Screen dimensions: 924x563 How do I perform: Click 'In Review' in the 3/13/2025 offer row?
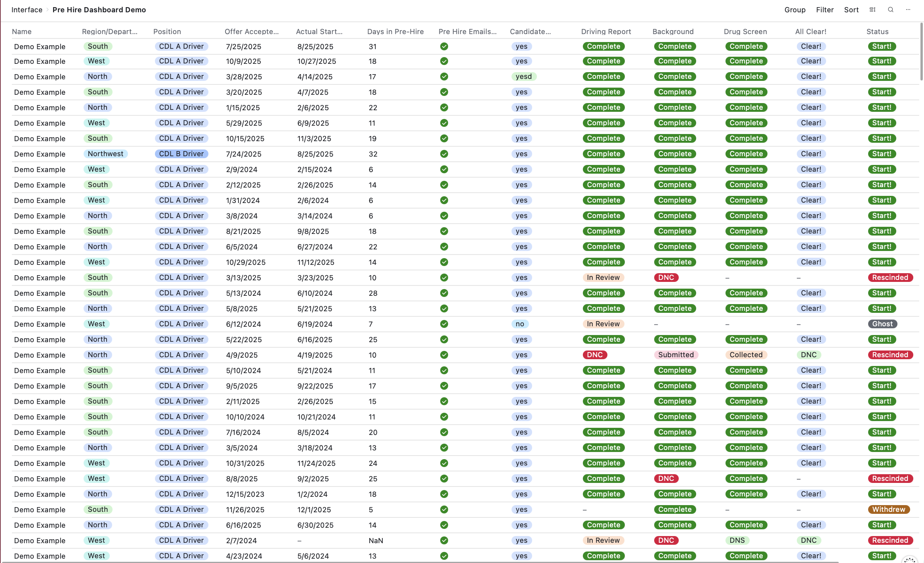pos(603,278)
